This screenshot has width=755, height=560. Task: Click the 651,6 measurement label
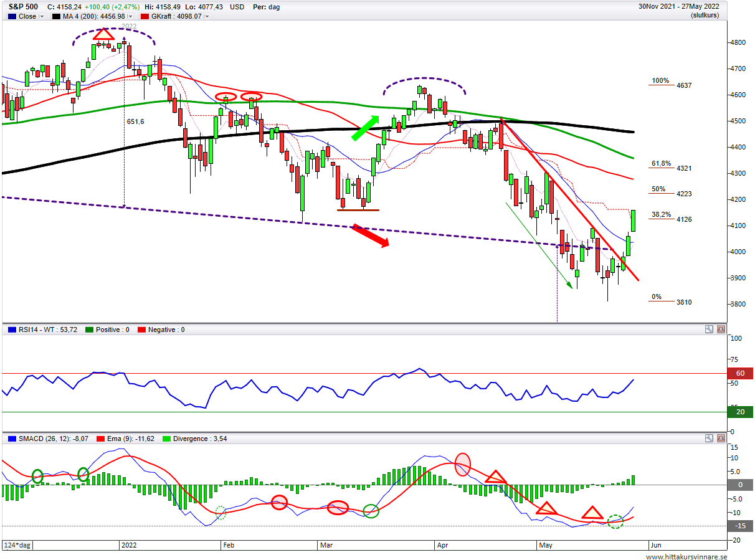click(x=136, y=122)
